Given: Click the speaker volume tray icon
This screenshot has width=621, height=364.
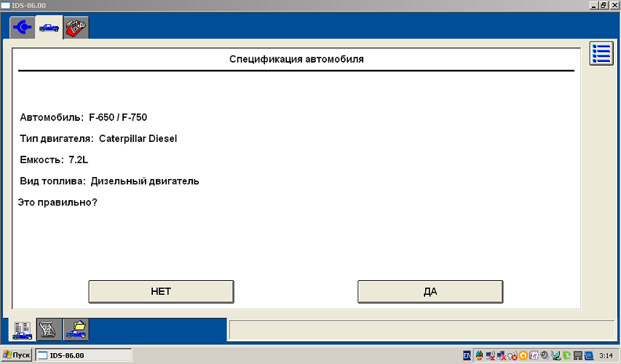Looking at the screenshot, I should (x=545, y=355).
